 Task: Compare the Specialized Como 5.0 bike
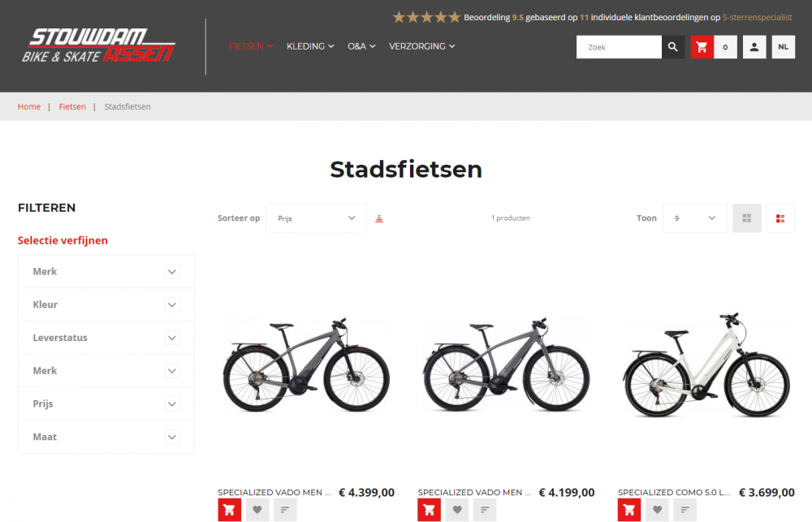coord(685,510)
